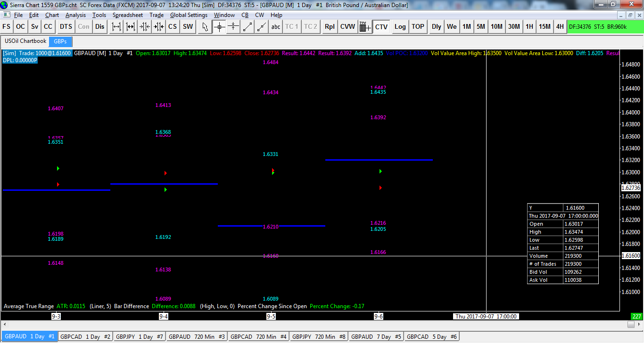
Task: Open the Analysis menu
Action: click(76, 15)
